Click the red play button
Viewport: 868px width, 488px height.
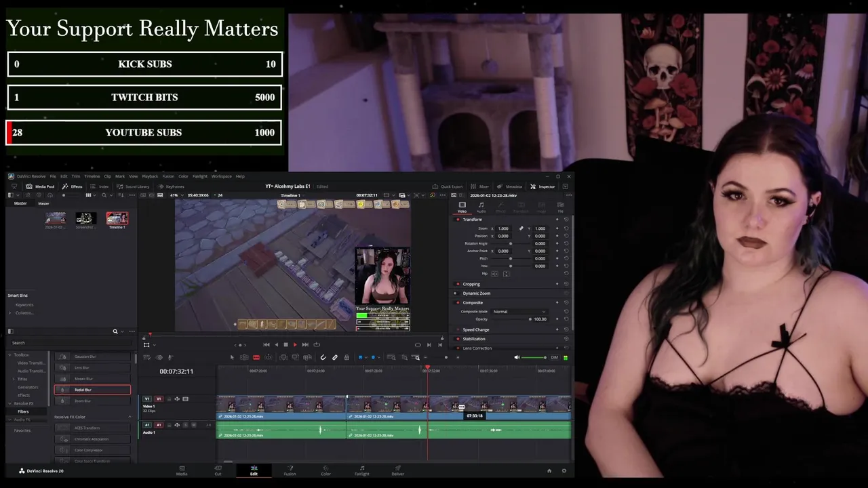pos(295,344)
